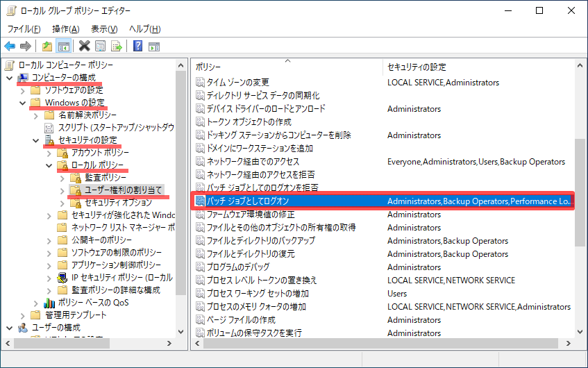Click the ポリシー ベースの QoS chart icon
The image size is (588, 368).
pyautogui.click(x=49, y=302)
